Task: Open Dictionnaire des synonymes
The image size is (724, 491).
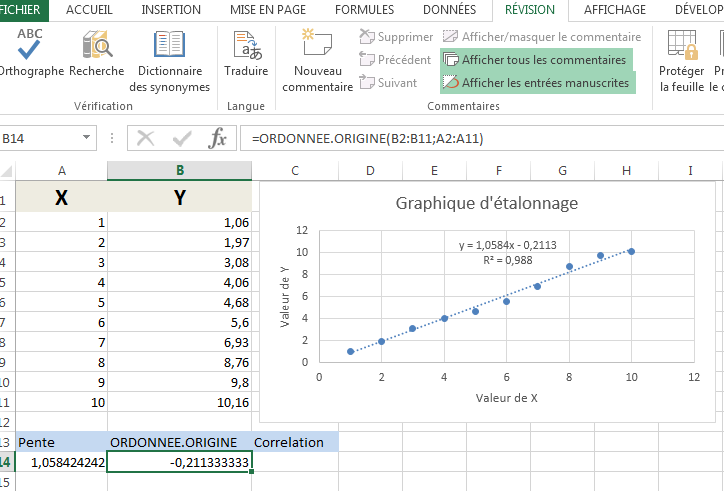Action: pos(169,60)
